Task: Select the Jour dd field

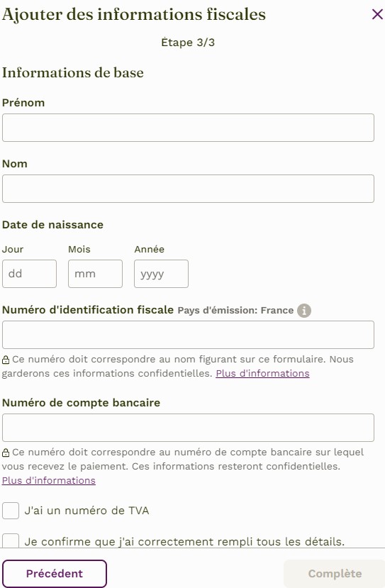Action: click(x=29, y=274)
